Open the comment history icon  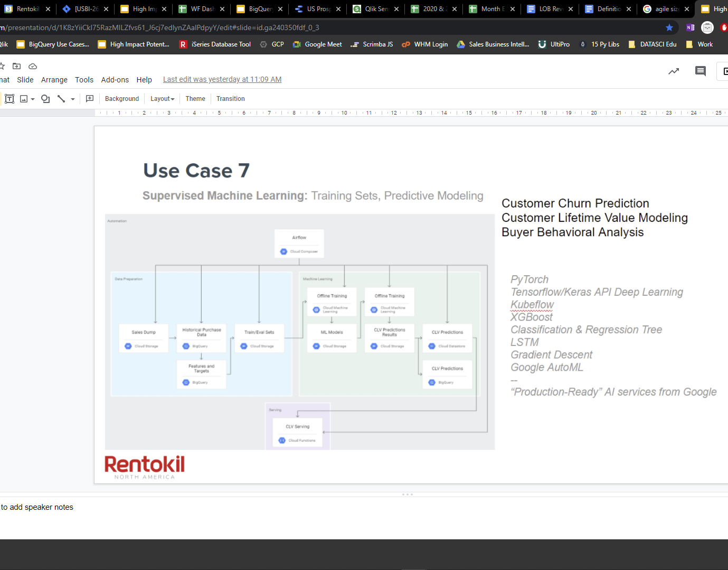701,71
